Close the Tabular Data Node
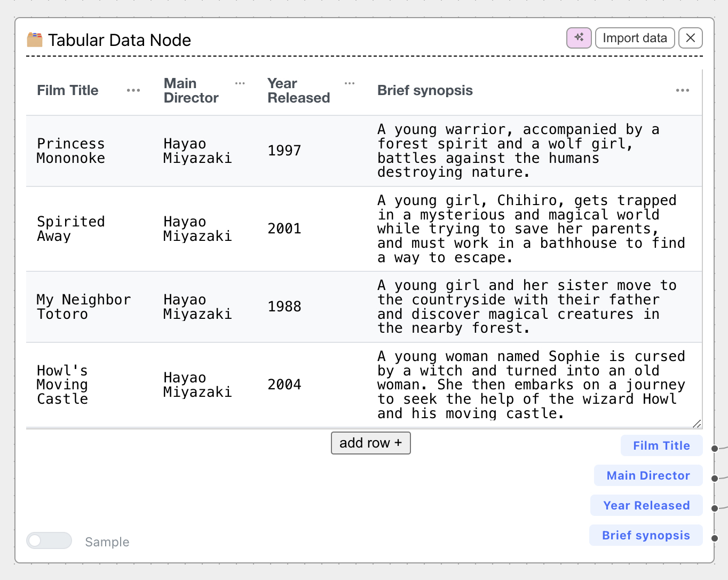Image resolution: width=728 pixels, height=580 pixels. [x=690, y=38]
